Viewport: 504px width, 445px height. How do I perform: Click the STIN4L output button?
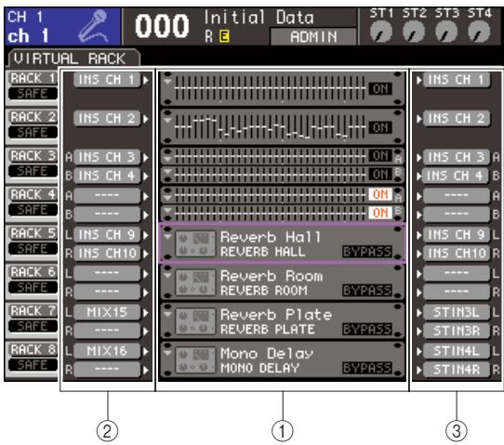pyautogui.click(x=457, y=351)
